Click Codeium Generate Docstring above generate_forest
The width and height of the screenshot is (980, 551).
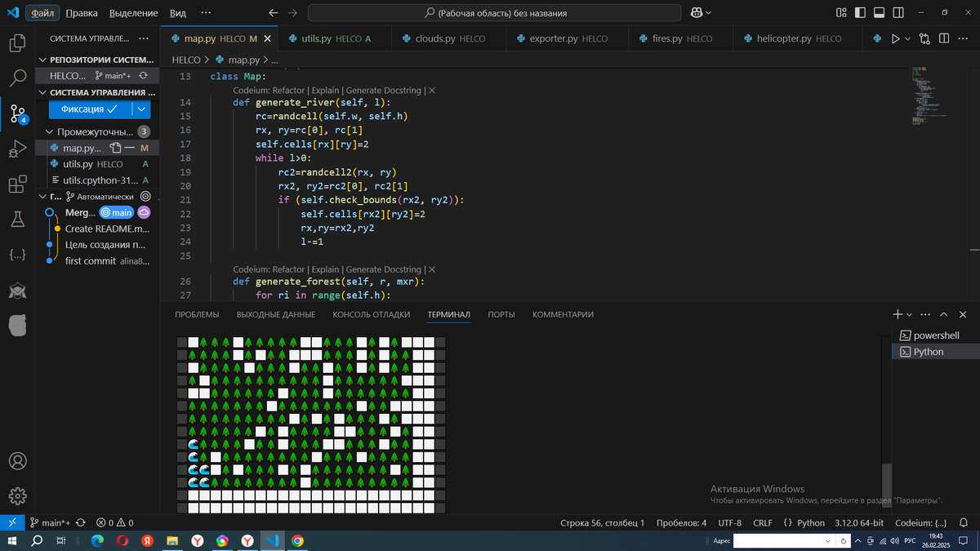(x=384, y=269)
